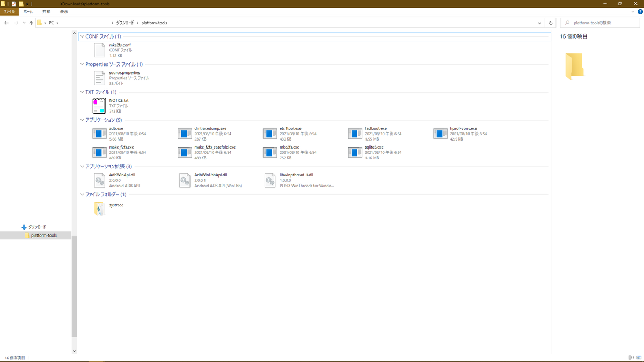This screenshot has width=644, height=362.
Task: Select the source.properties file icon
Action: [100, 78]
